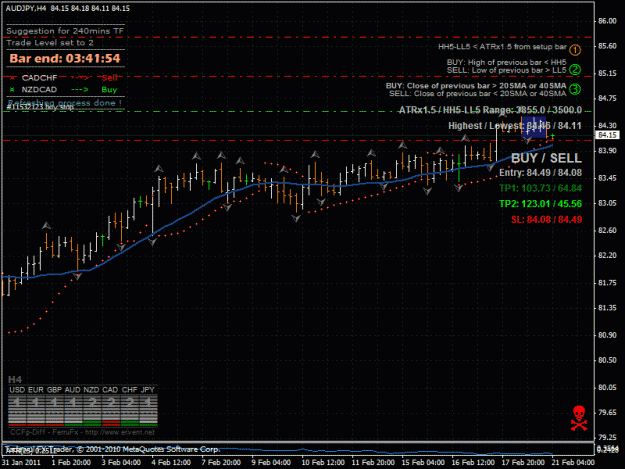Click the 84.75 price axis label
The image size is (625, 469).
[607, 98]
